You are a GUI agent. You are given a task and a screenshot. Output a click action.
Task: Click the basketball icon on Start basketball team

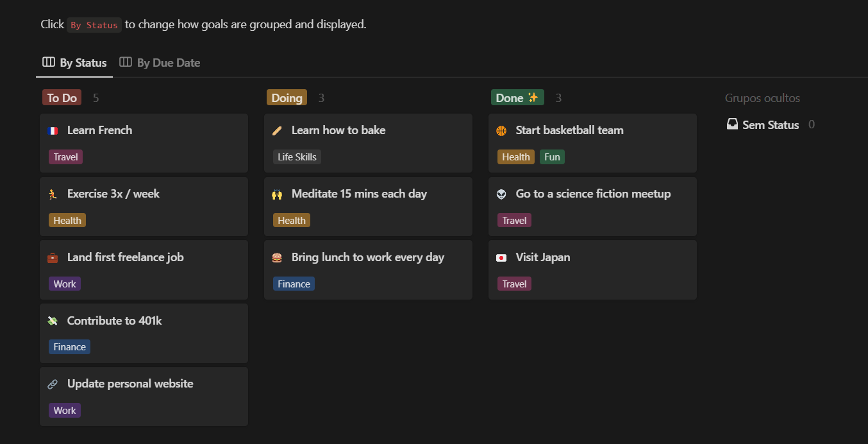point(502,130)
